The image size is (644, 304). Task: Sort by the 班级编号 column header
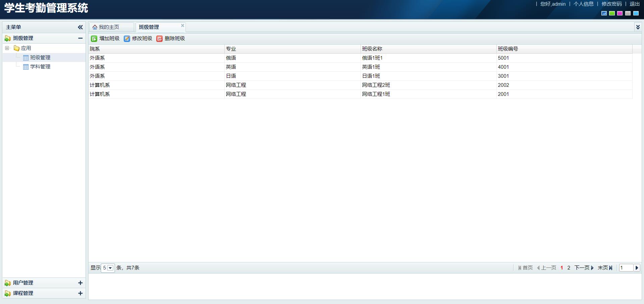pos(564,49)
